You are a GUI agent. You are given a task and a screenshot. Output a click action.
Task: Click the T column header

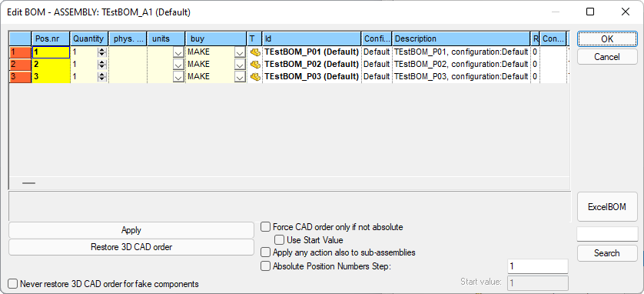254,39
